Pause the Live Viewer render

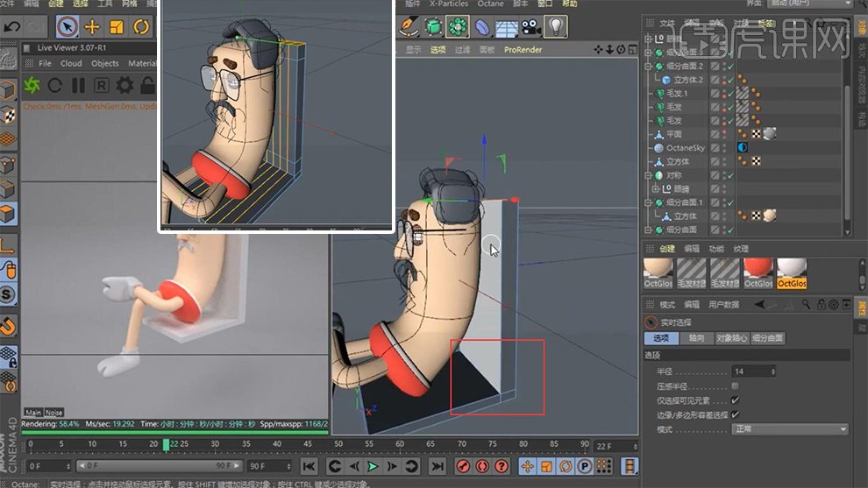click(x=79, y=85)
